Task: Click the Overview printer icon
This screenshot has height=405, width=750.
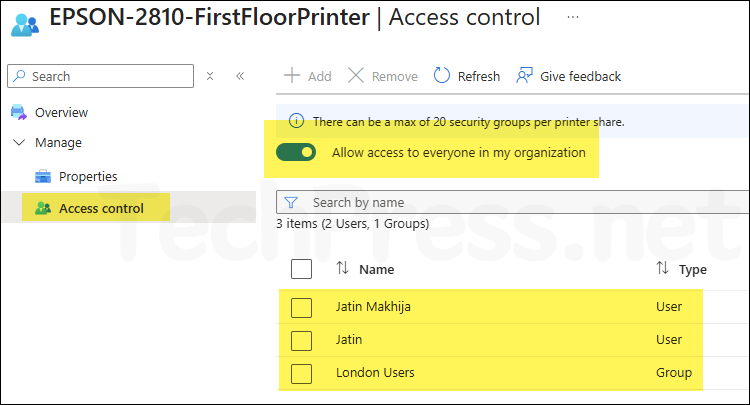Action: 19,112
